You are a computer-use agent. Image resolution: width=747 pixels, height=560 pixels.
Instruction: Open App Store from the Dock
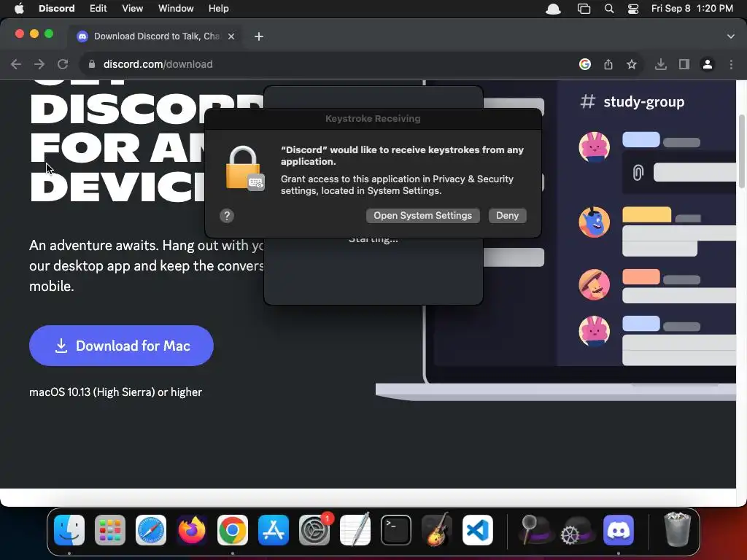(x=274, y=530)
